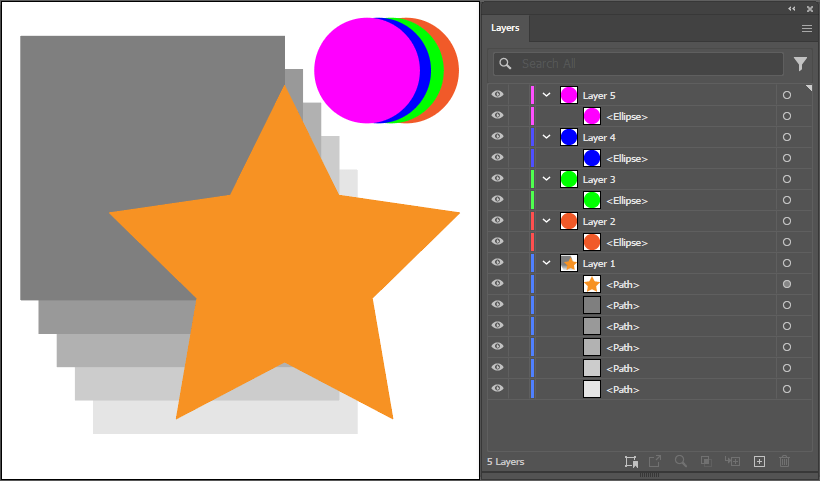Viewport: 820px width, 481px height.
Task: Hide the magenta Ellipse via its eye icon
Action: click(497, 115)
